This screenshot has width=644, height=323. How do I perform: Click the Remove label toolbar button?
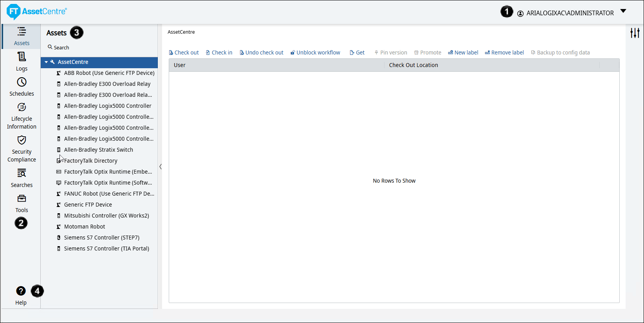[x=504, y=53]
